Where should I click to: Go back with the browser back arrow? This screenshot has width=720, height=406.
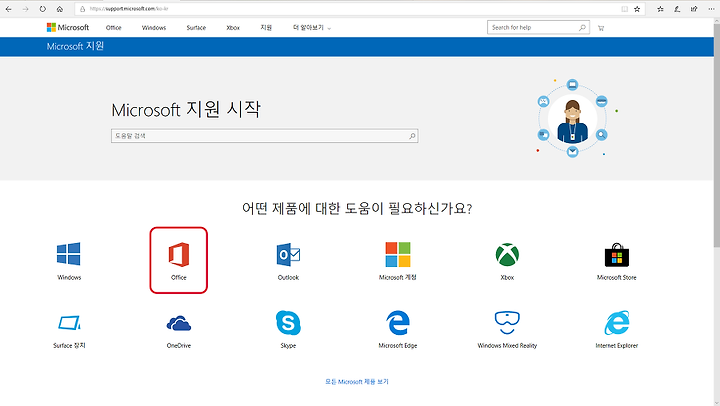8,9
